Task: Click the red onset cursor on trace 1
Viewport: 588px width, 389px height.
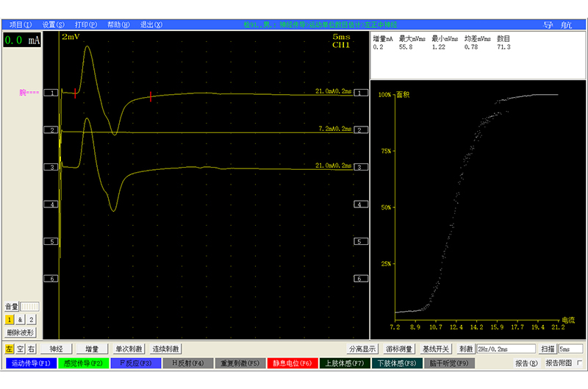Action: [76, 93]
